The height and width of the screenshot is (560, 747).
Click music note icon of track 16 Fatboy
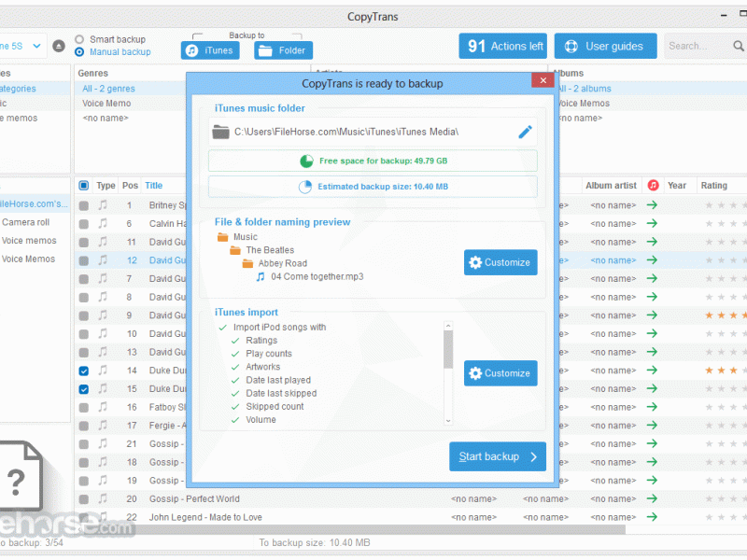click(x=103, y=407)
